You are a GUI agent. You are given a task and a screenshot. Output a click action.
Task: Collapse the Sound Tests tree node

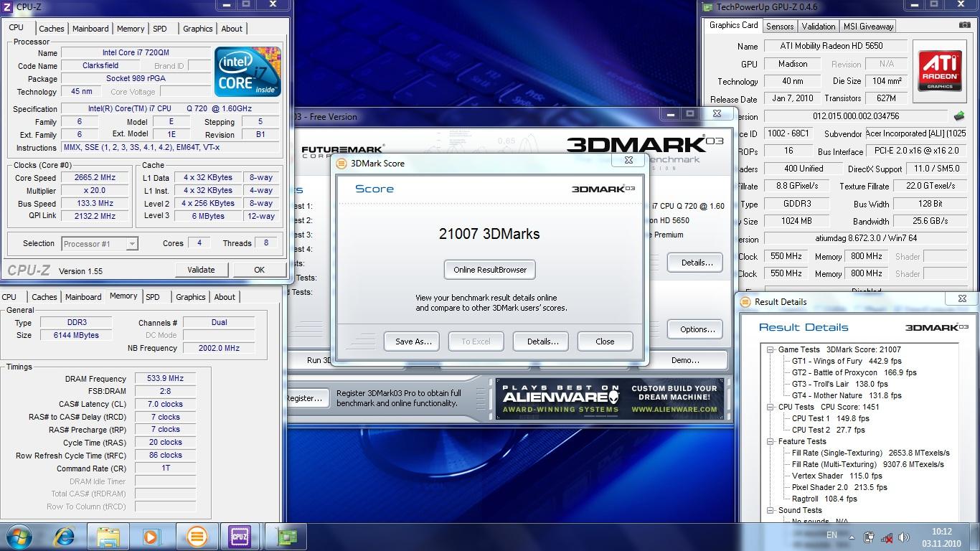[771, 510]
